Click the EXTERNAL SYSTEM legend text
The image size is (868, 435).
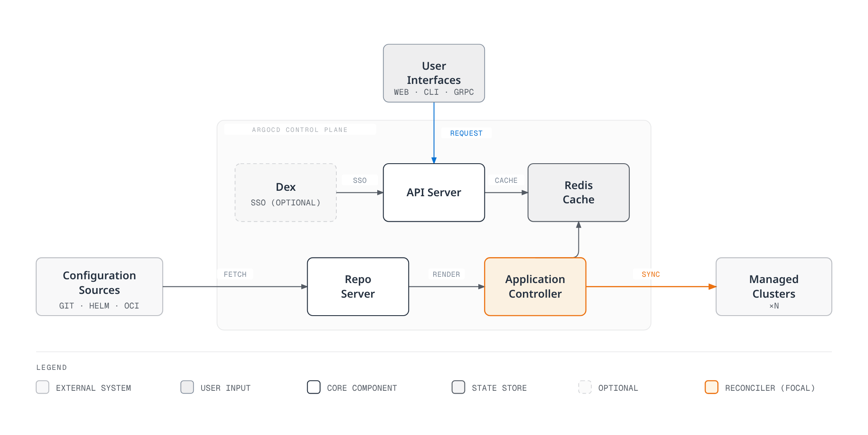click(x=93, y=388)
